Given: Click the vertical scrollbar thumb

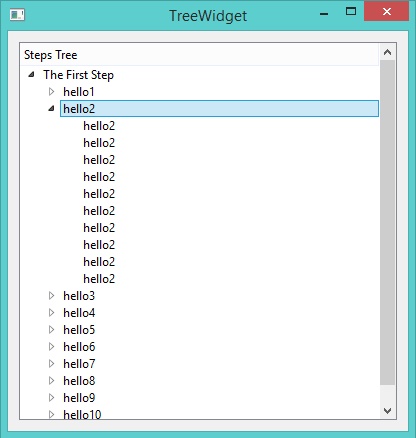Looking at the screenshot, I should pyautogui.click(x=387, y=223).
